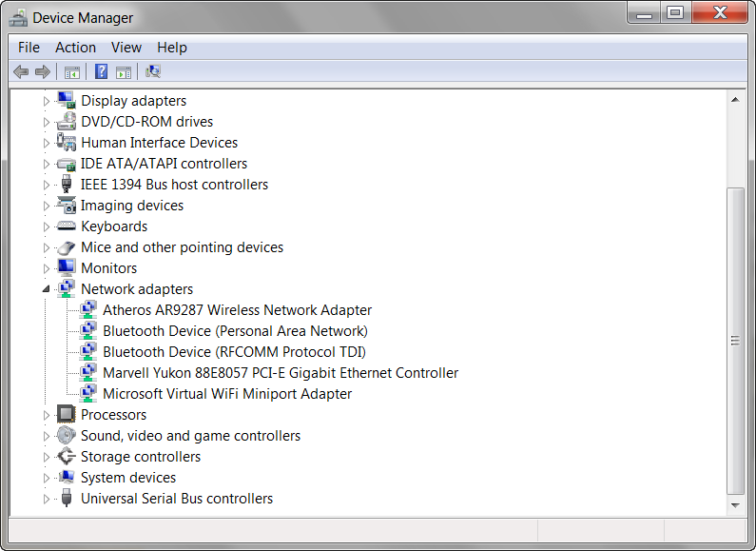Open the Help toolbar icon
This screenshot has height=551, width=756.
click(x=101, y=72)
